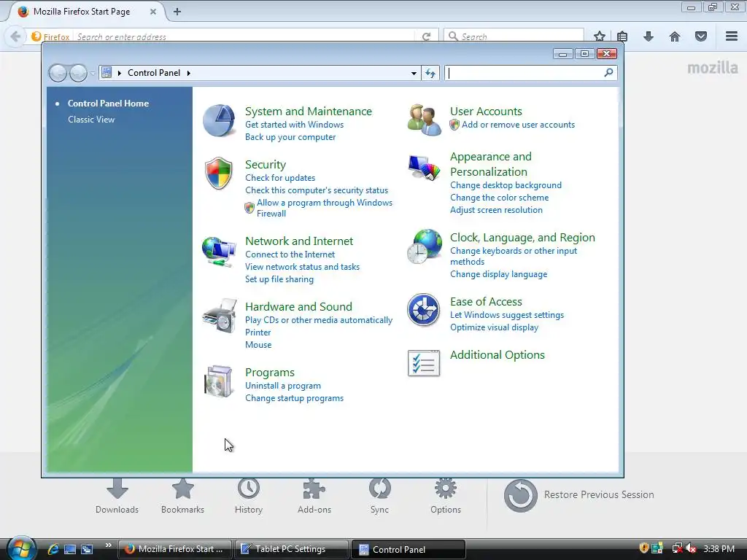The width and height of the screenshot is (747, 560).
Task: Click the taskbar clock showing 3:38 PM
Action: 719,549
